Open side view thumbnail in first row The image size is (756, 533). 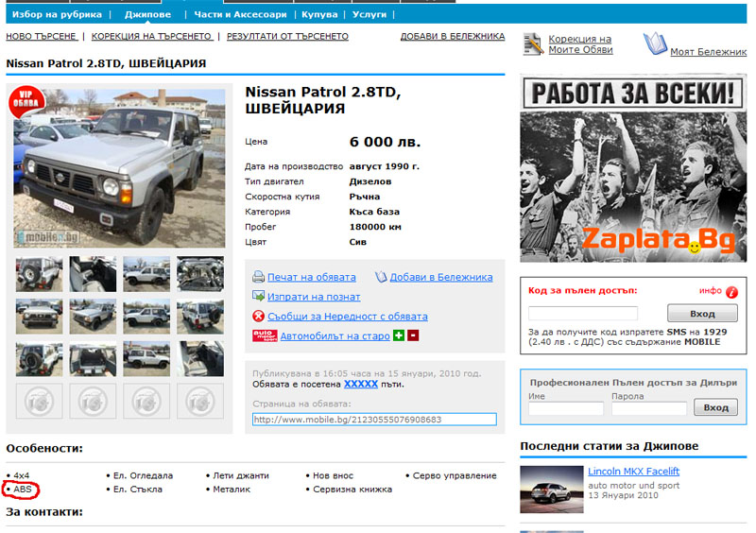click(146, 274)
